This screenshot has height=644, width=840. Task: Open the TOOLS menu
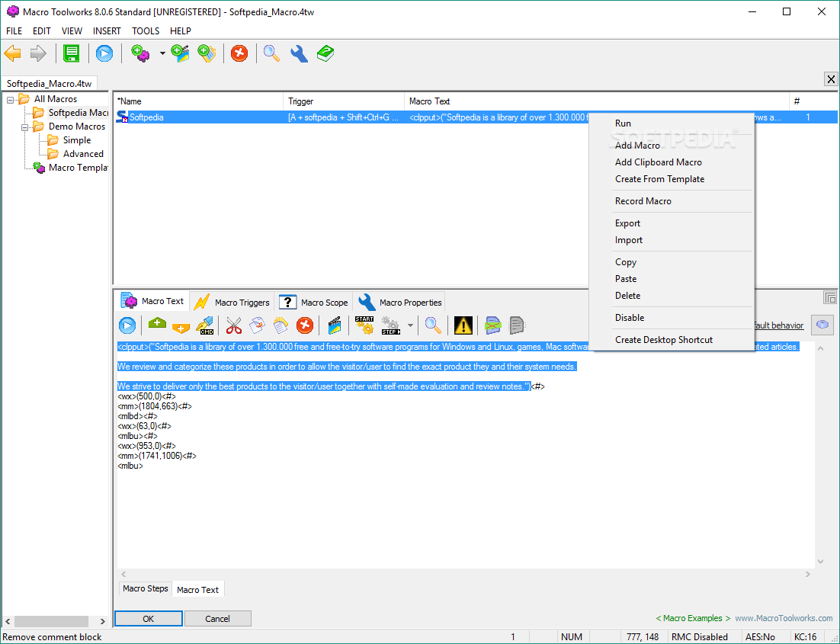[x=146, y=31]
